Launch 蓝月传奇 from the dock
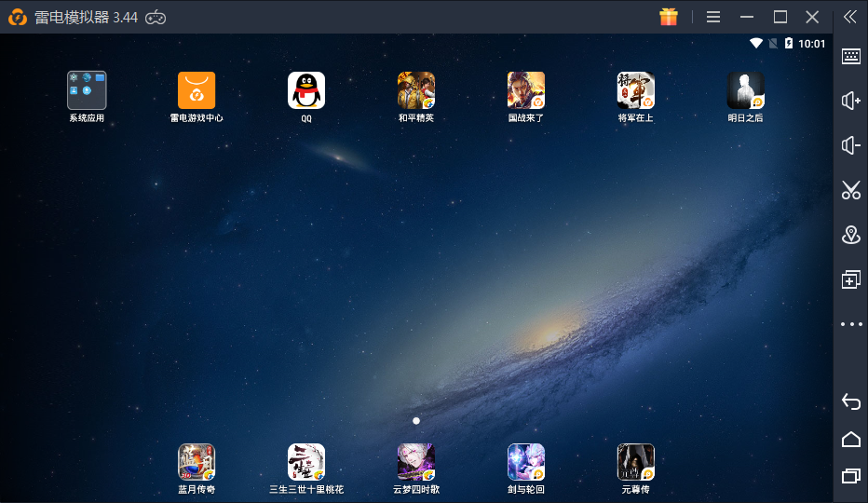 (197, 462)
